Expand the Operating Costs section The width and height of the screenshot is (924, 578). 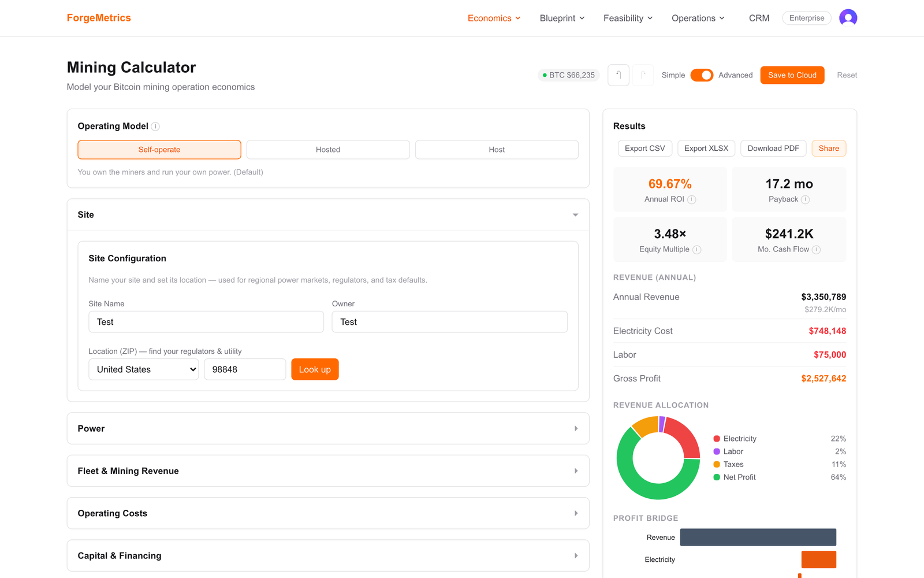click(328, 513)
